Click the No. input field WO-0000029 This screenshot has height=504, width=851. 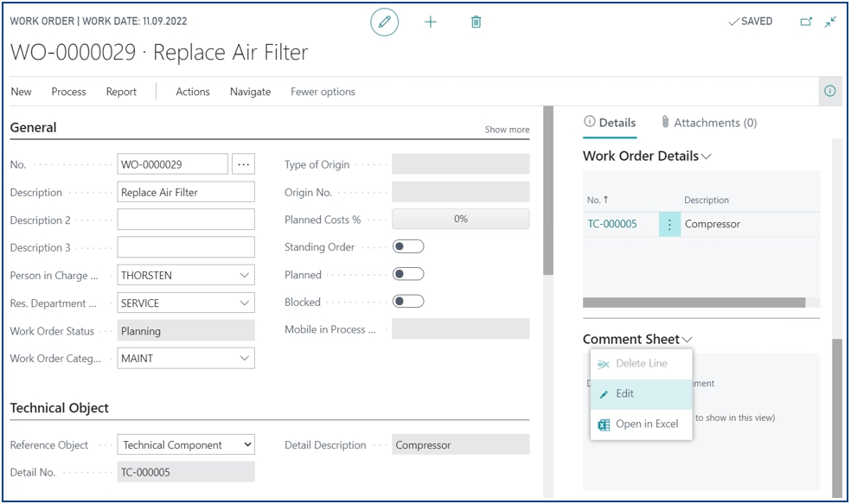pos(172,164)
